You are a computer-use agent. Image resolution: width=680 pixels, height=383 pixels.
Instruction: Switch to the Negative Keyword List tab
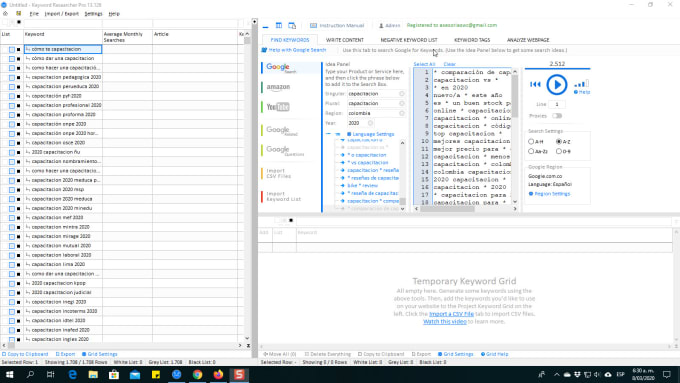point(409,40)
